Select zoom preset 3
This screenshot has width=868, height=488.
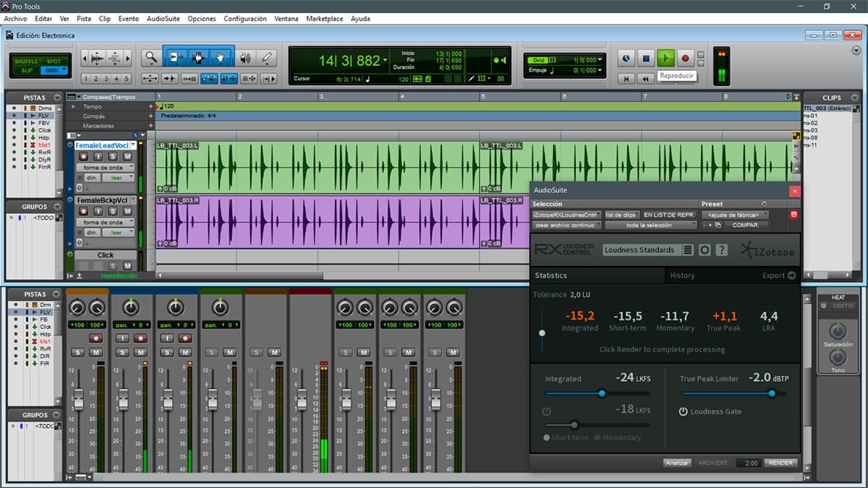(x=106, y=79)
